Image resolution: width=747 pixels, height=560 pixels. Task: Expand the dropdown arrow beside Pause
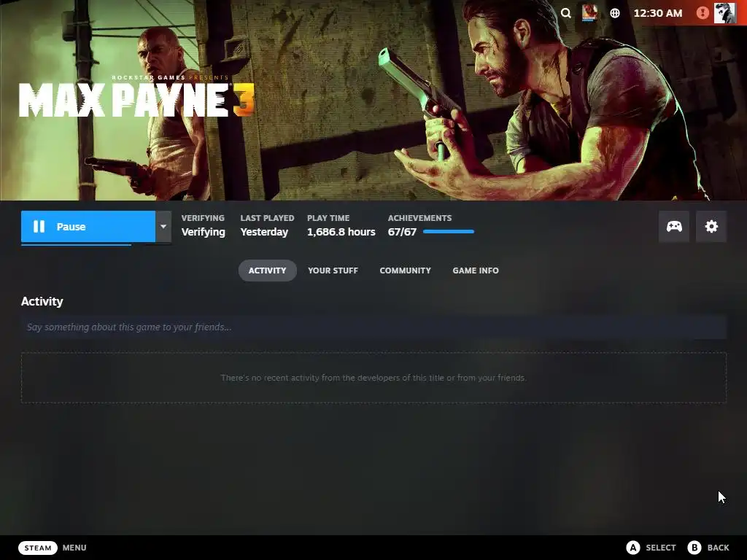[x=163, y=227]
